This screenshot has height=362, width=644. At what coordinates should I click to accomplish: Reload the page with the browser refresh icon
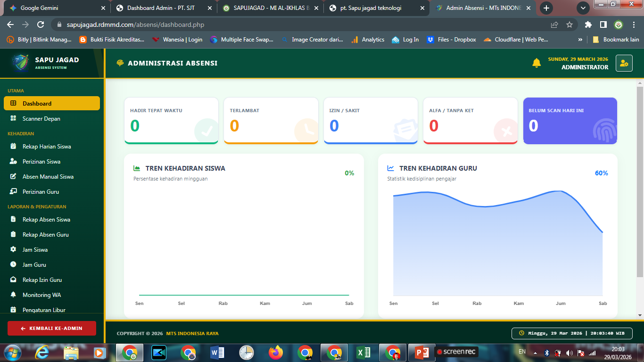(x=41, y=25)
